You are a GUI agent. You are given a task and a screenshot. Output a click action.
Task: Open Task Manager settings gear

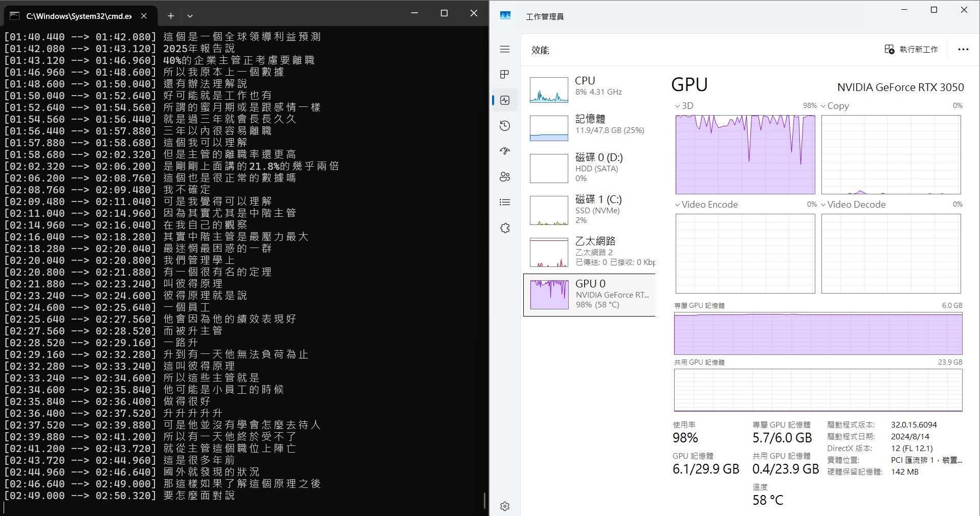coord(505,506)
